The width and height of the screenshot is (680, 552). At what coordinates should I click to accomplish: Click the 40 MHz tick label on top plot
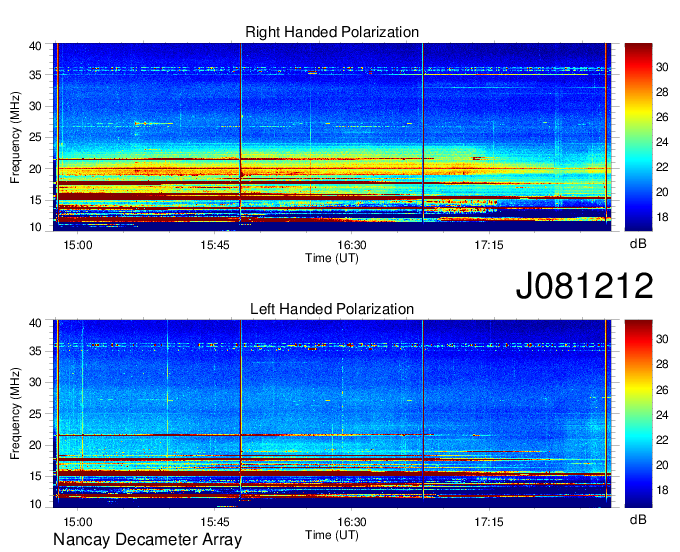[x=35, y=46]
